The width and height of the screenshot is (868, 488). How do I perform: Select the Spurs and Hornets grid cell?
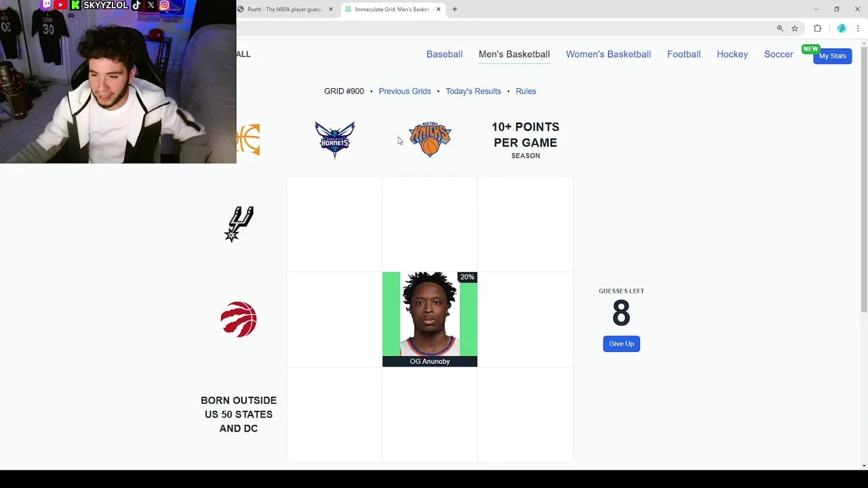tap(334, 224)
